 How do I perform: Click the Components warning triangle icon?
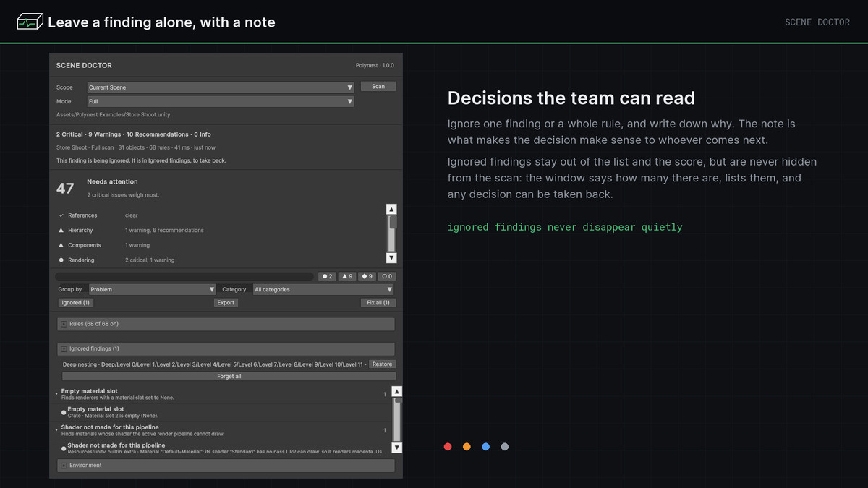click(x=61, y=245)
